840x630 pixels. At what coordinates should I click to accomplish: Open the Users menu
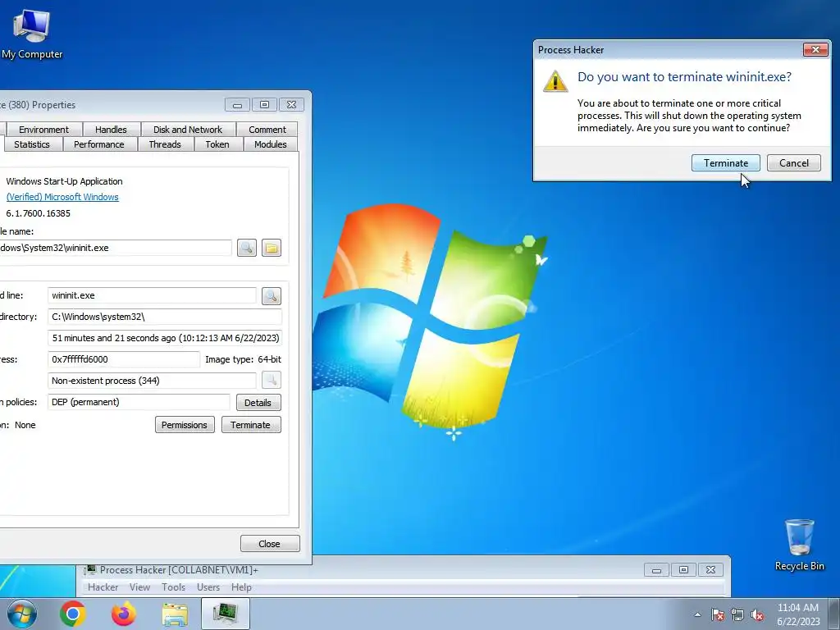(x=208, y=587)
